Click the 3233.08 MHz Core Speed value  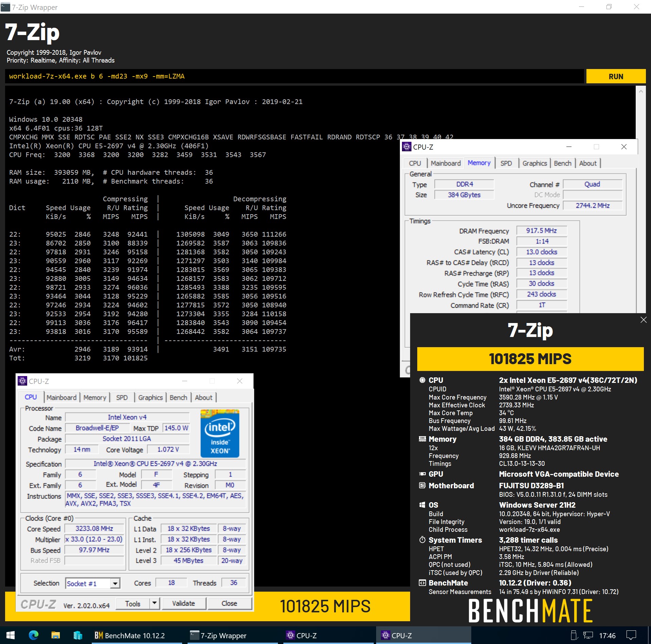pyautogui.click(x=94, y=528)
